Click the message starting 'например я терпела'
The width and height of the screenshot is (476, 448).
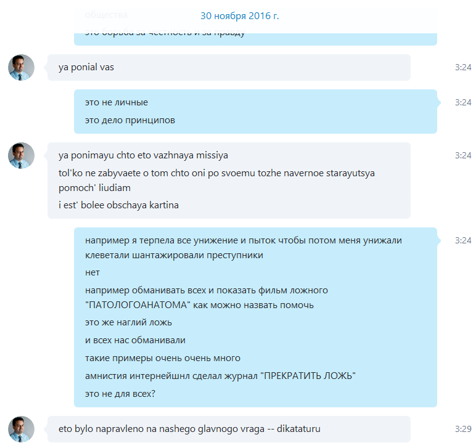coord(244,248)
